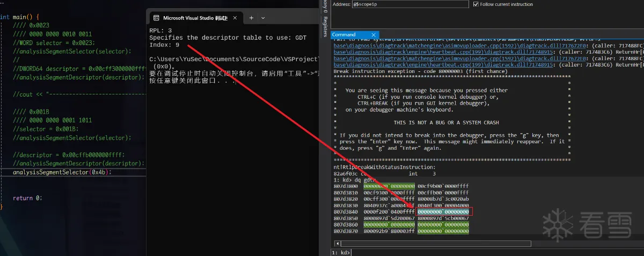Click the terminal icon on the console tab
The width and height of the screenshot is (644, 256).
pos(155,18)
